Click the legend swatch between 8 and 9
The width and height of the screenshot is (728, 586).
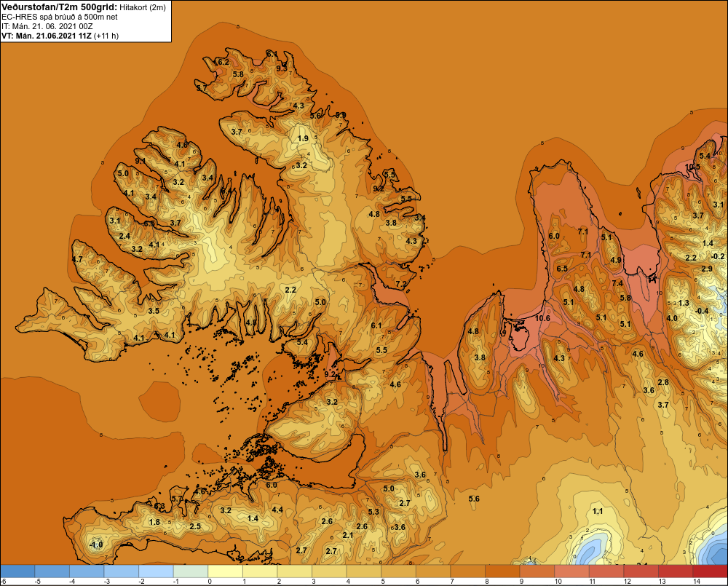(x=502, y=571)
